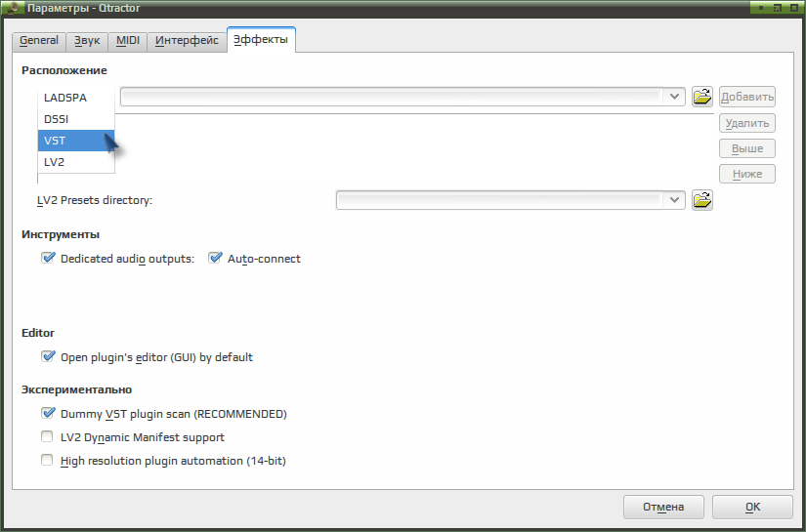The width and height of the screenshot is (806, 532).
Task: Browse for plugin path folder icon
Action: click(x=701, y=97)
